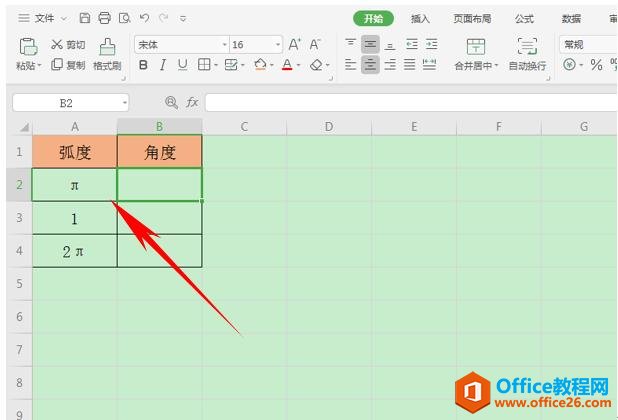Open Print Preview icon
The width and height of the screenshot is (618, 420).
(125, 18)
